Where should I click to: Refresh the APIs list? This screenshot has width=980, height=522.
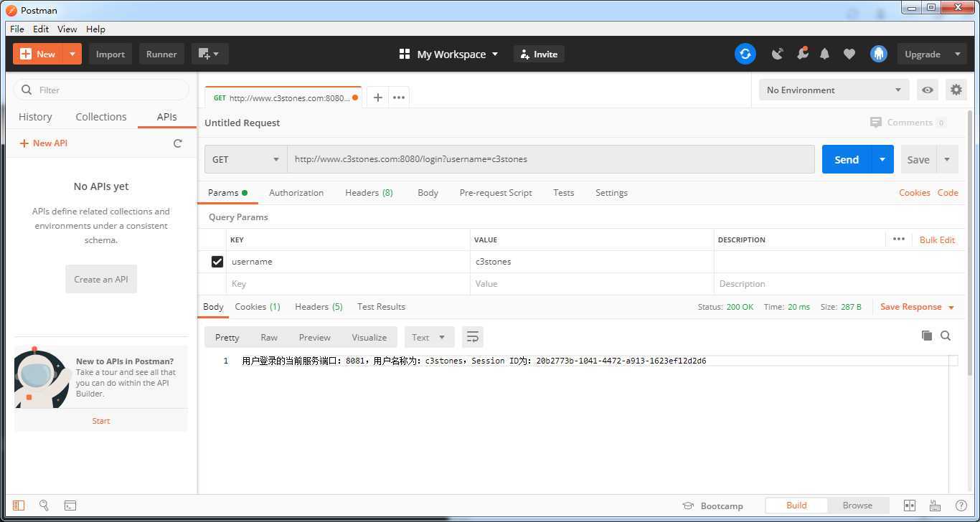(178, 143)
